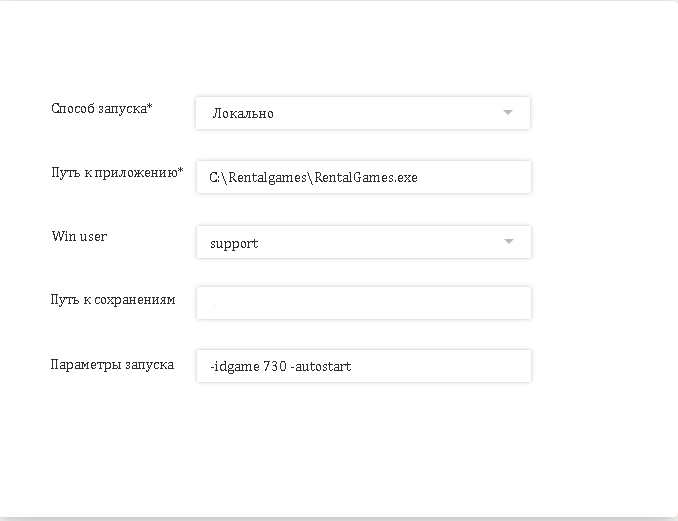Expand the Win user dropdown arrow
The width and height of the screenshot is (678, 521).
click(508, 242)
